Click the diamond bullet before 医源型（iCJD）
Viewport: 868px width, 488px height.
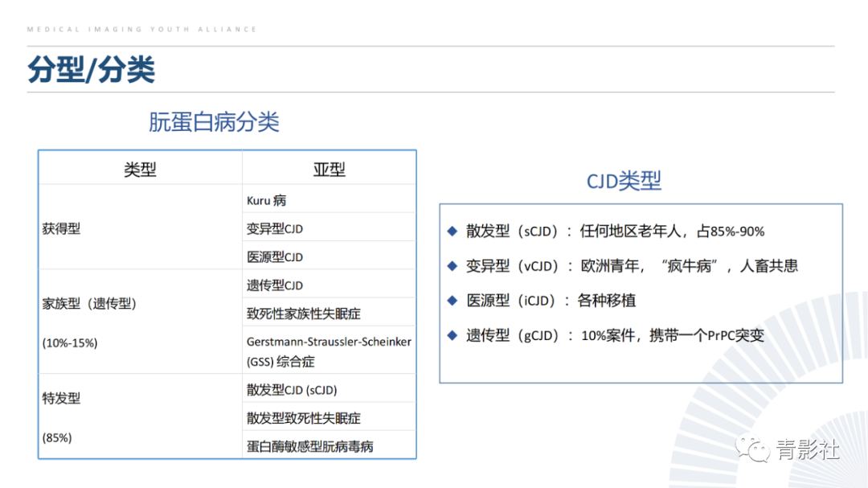click(452, 301)
